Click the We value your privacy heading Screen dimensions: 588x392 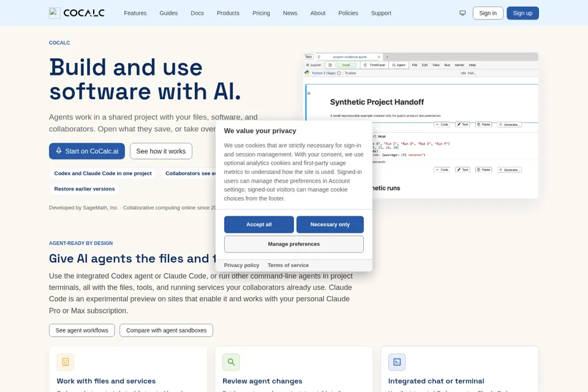[x=260, y=130]
